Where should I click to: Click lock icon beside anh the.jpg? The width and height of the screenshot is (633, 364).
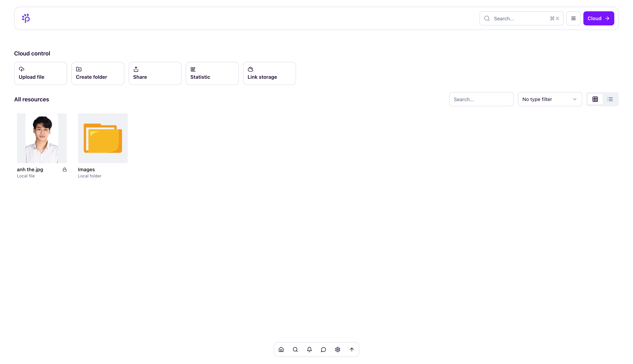point(64,169)
